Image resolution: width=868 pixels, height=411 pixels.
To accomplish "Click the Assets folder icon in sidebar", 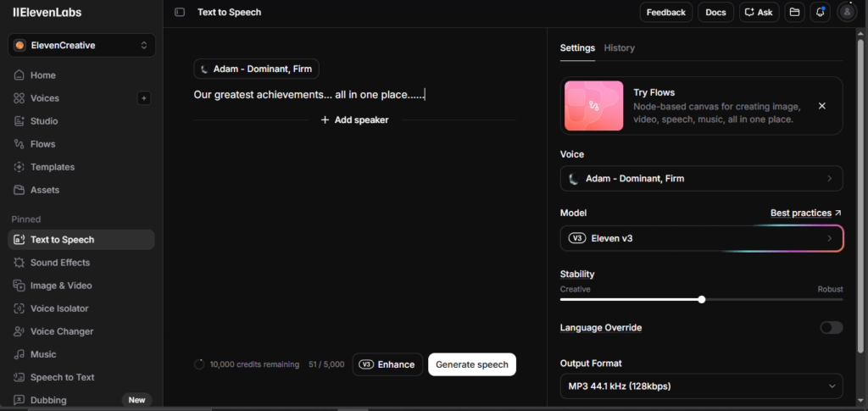I will pos(19,190).
